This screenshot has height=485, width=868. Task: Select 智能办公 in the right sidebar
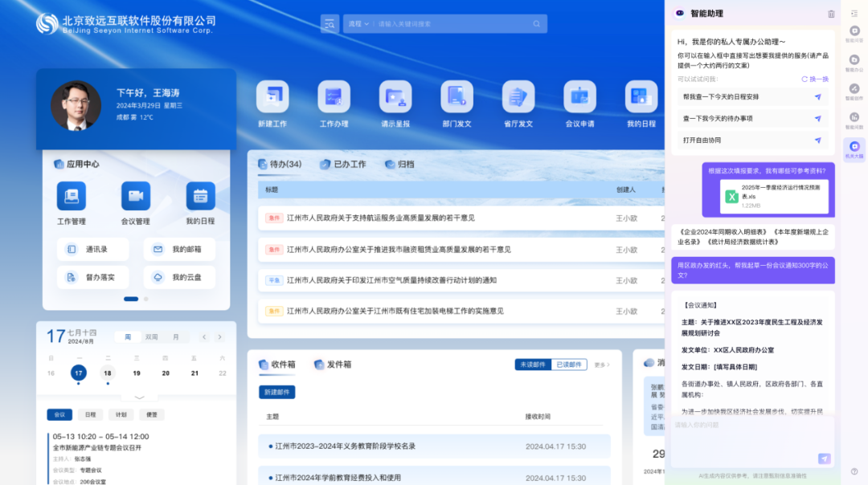(x=854, y=63)
